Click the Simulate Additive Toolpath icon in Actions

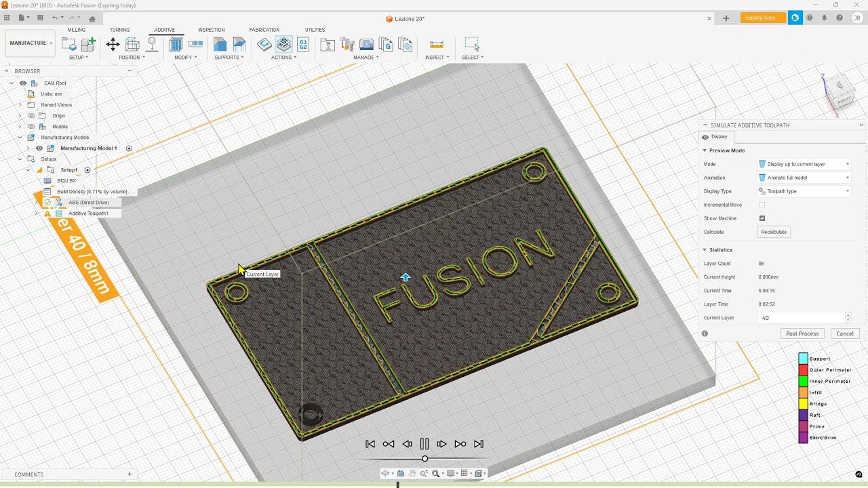coord(284,44)
